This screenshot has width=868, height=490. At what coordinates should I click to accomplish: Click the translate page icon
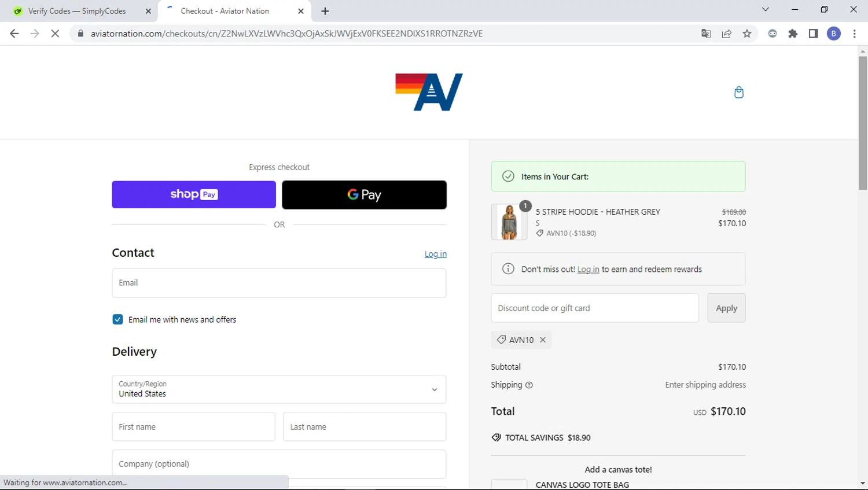(706, 34)
